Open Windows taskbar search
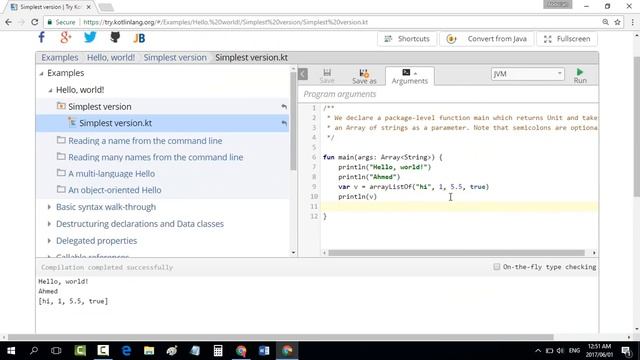Image resolution: width=640 pixels, height=360 pixels. [x=34, y=351]
